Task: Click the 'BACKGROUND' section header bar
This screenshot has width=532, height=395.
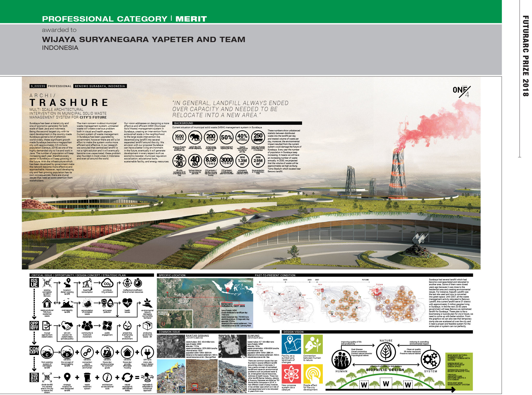Action: 237,123
